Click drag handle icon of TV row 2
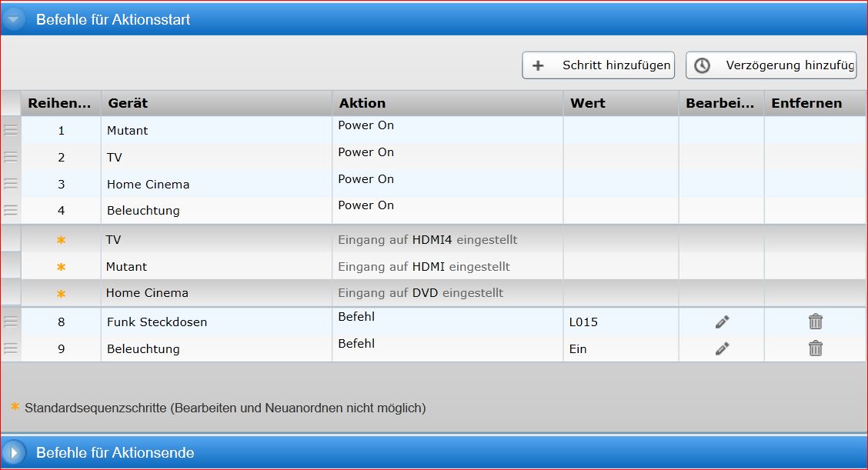868x470 pixels. 11,158
